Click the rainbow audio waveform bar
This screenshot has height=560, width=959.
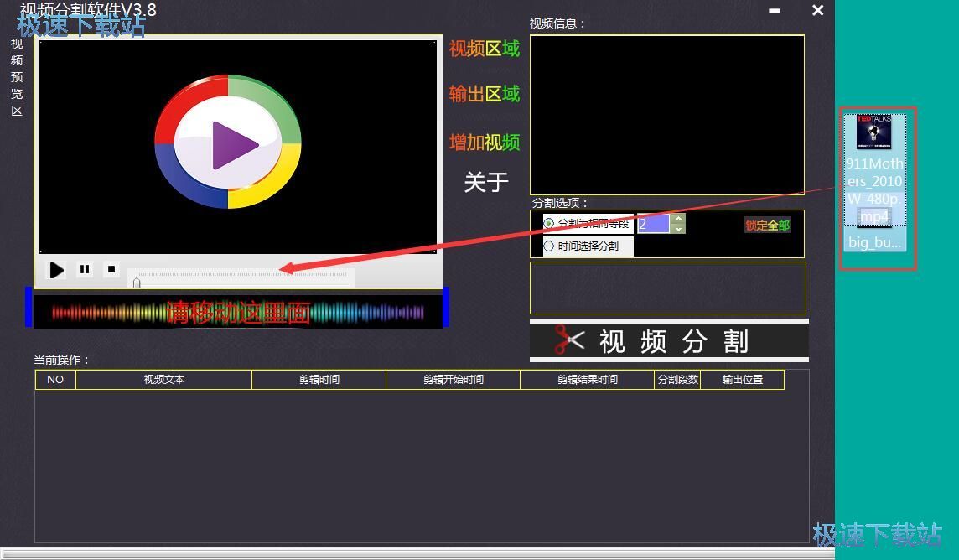(237, 312)
